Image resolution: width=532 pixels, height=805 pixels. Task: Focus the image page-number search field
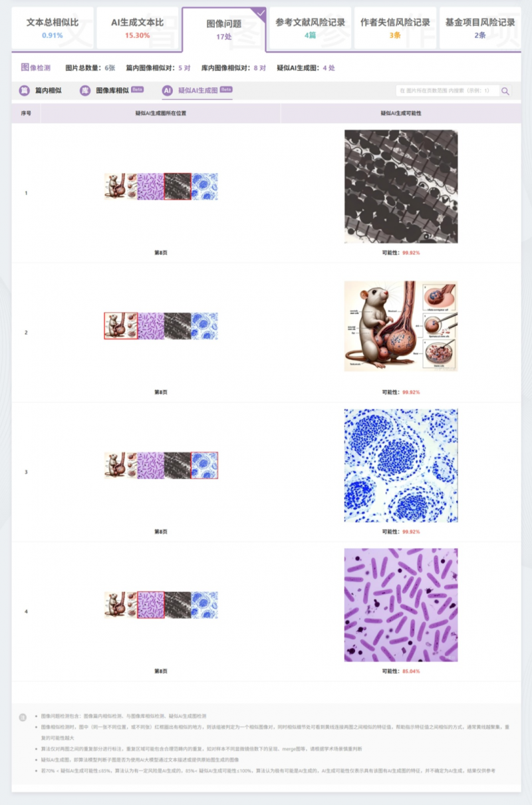point(448,90)
